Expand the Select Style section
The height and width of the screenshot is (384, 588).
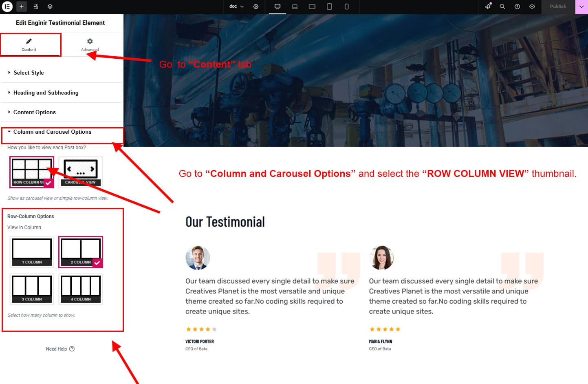tap(29, 73)
